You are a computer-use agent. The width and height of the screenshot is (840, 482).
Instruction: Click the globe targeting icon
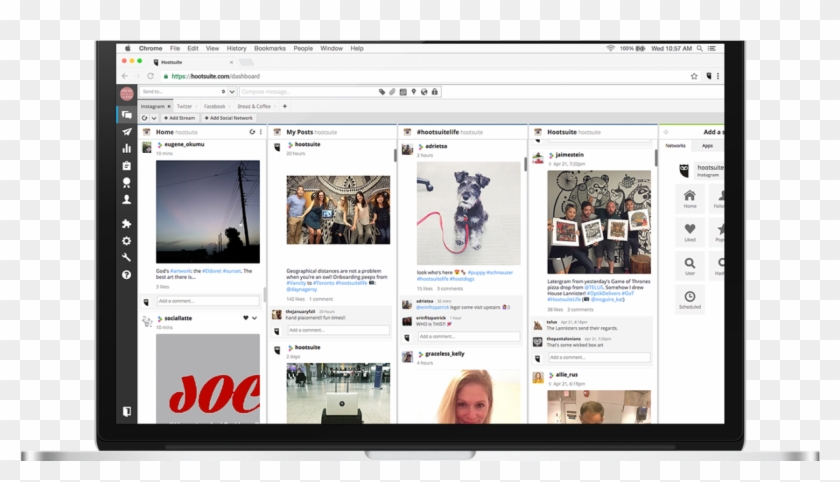click(424, 92)
